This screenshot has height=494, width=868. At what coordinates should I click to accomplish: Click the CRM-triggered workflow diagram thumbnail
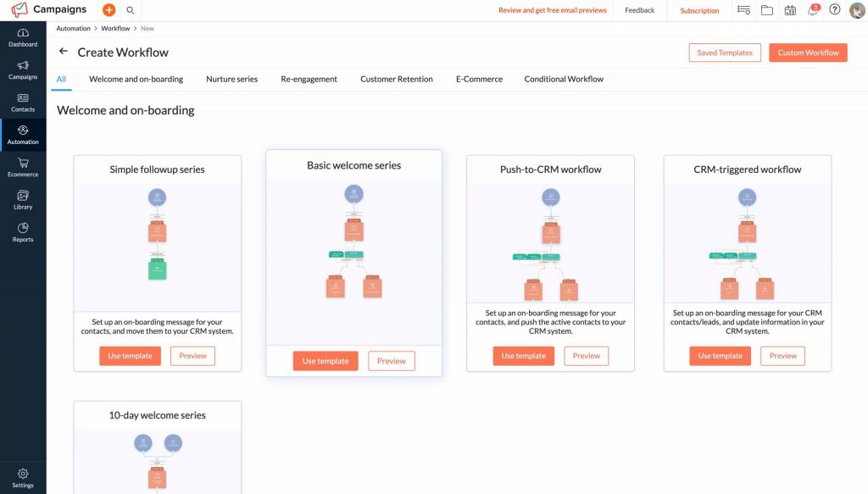[748, 242]
